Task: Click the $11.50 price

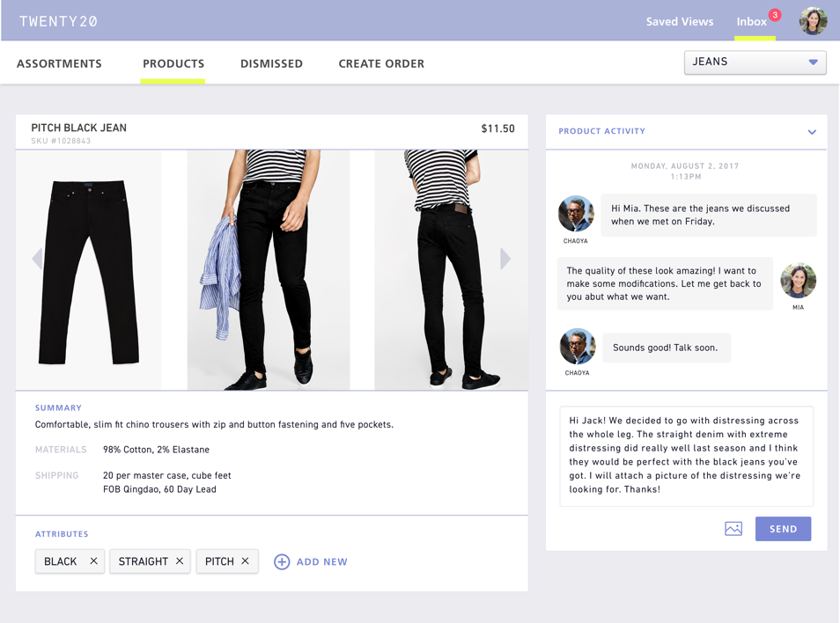Action: (x=497, y=128)
